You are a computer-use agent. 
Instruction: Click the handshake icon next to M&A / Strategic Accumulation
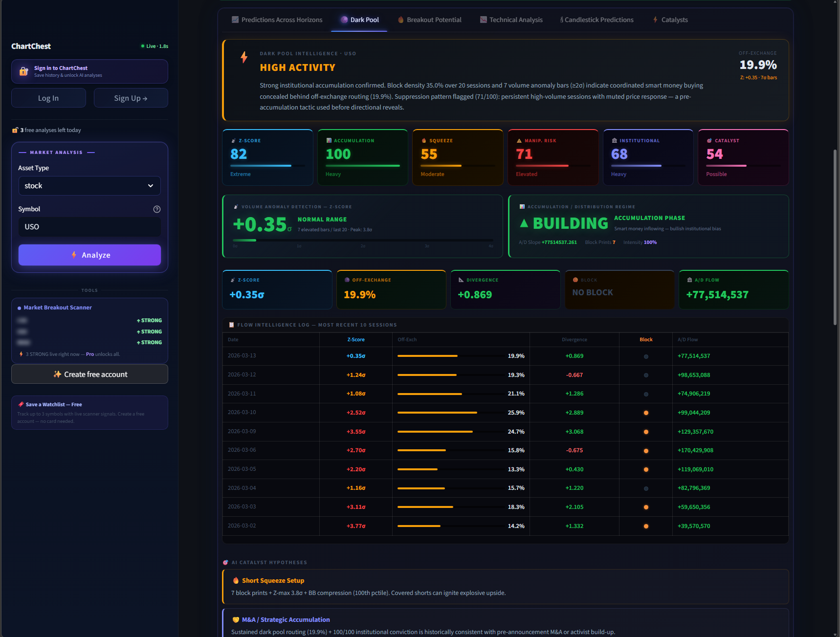click(x=235, y=619)
